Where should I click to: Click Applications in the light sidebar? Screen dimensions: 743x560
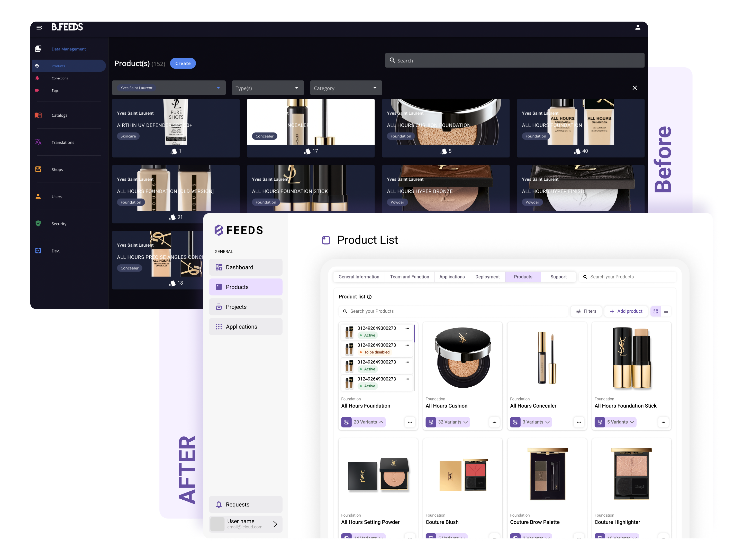(246, 327)
